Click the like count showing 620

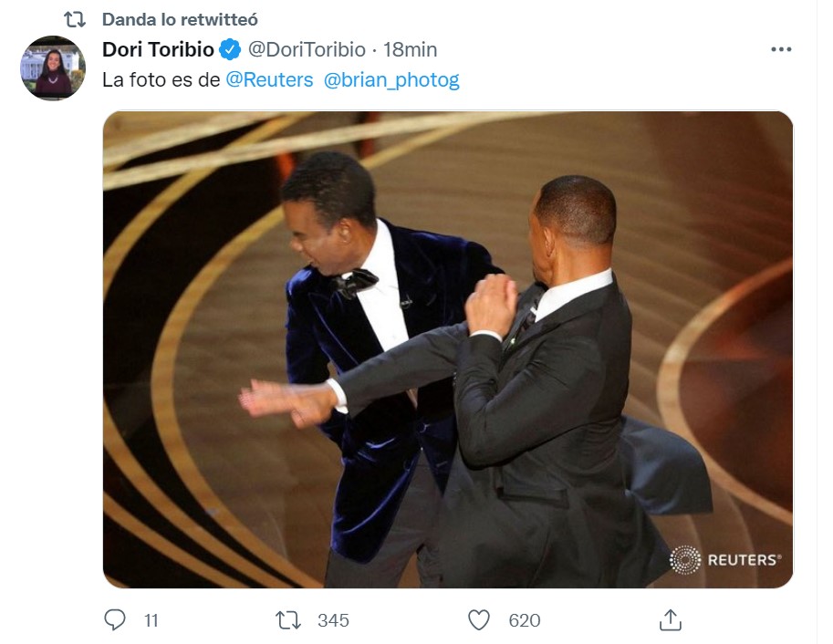click(525, 621)
